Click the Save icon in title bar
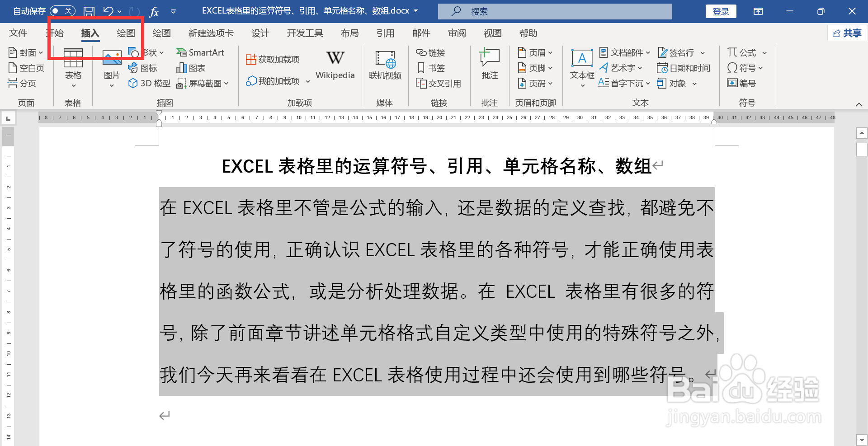 tap(89, 11)
